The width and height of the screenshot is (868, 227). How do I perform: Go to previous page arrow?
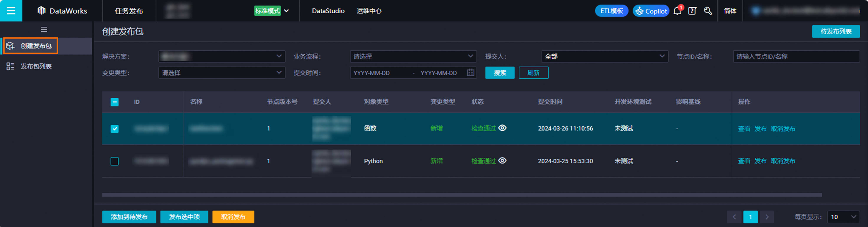[x=734, y=217]
